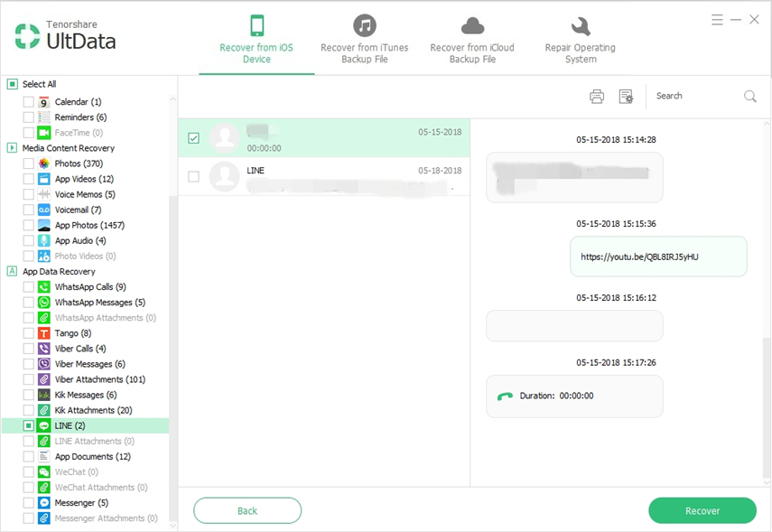Check the Voice Memos (5) checkbox
This screenshot has width=772, height=532.
coord(29,194)
